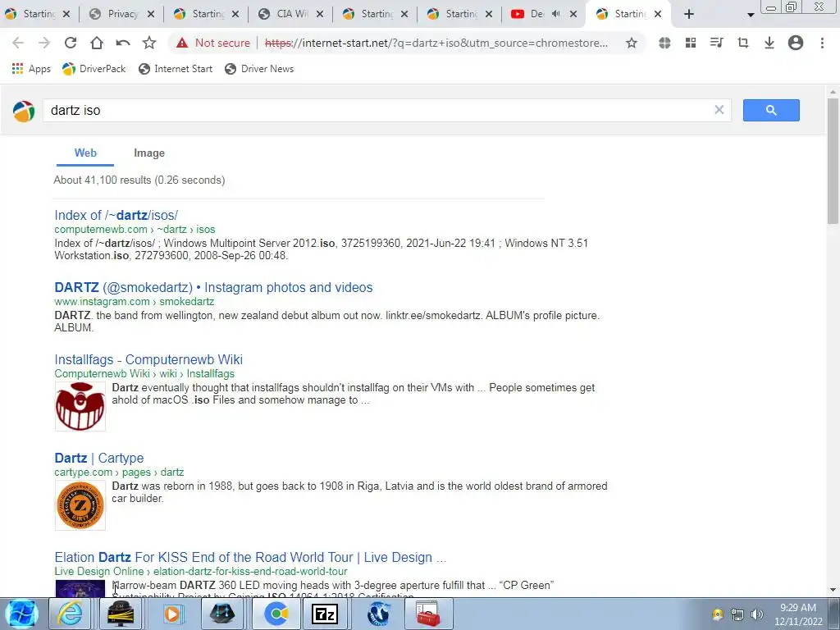This screenshot has width=840, height=630.
Task: Open the grid tiles extension icon
Action: click(x=691, y=43)
